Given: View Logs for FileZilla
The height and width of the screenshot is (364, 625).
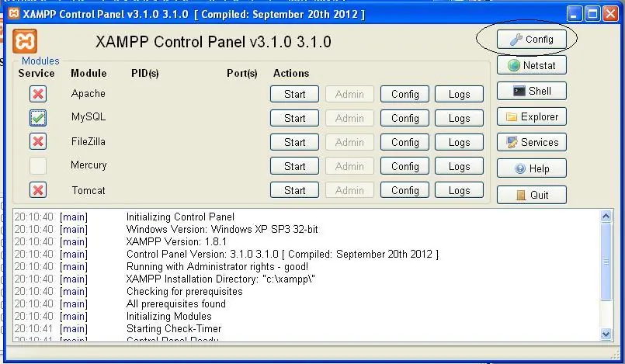Looking at the screenshot, I should coord(459,142).
